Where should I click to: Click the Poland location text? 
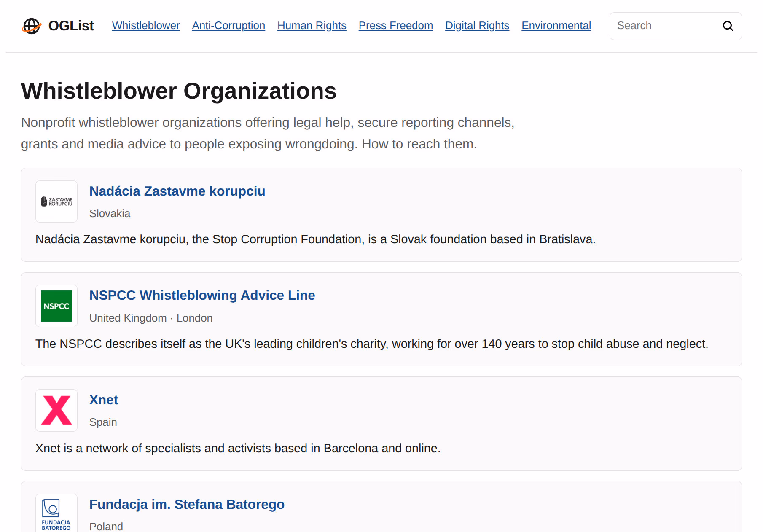pyautogui.click(x=106, y=526)
